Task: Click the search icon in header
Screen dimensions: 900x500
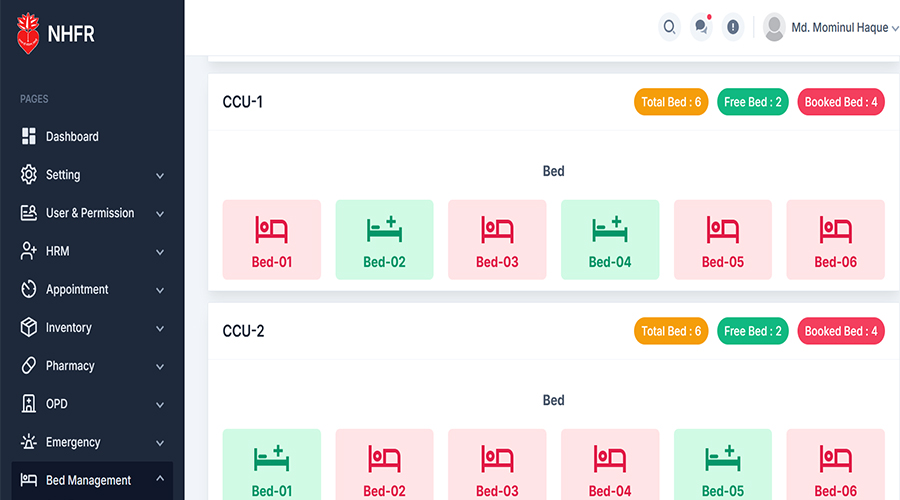Action: point(670,27)
